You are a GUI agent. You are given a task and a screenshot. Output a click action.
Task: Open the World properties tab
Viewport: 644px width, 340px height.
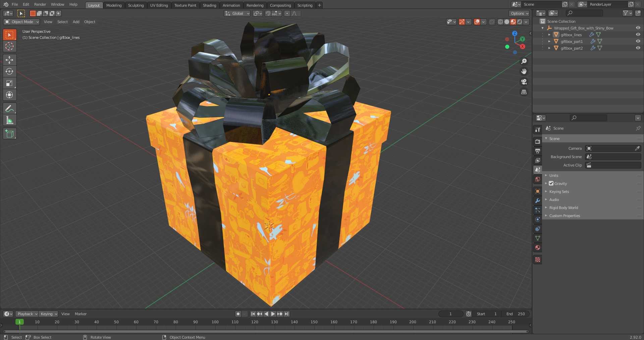538,179
